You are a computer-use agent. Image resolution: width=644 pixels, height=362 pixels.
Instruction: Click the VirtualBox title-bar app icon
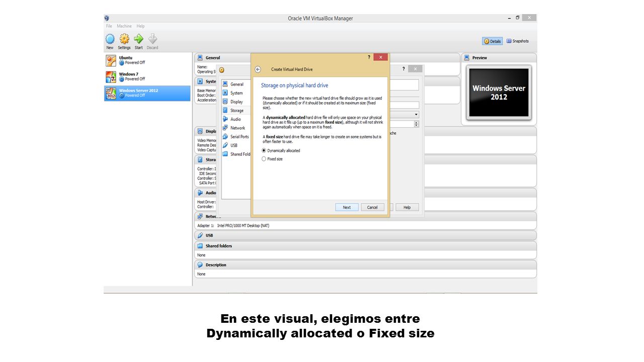pyautogui.click(x=107, y=18)
